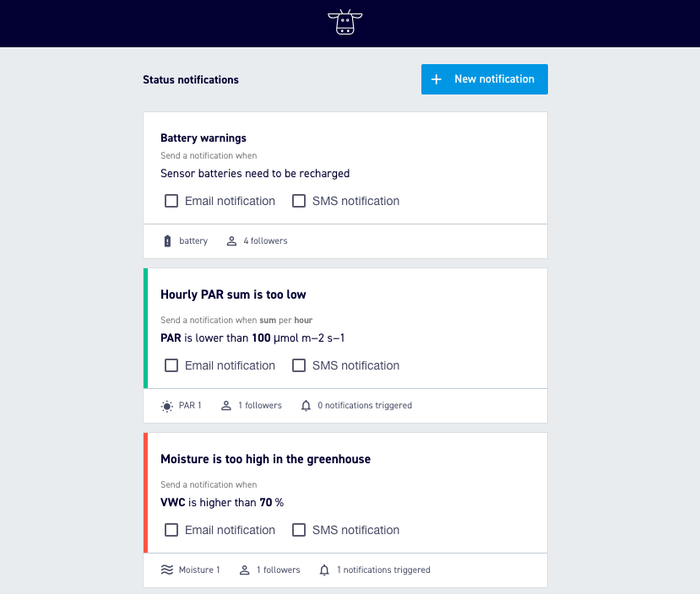Click the followers icon on the PAR card
700x594 pixels.
point(225,405)
